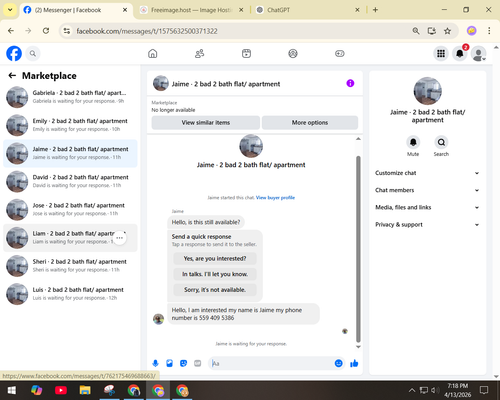Open Jose's conversation
The width and height of the screenshot is (500, 400).
point(70,209)
